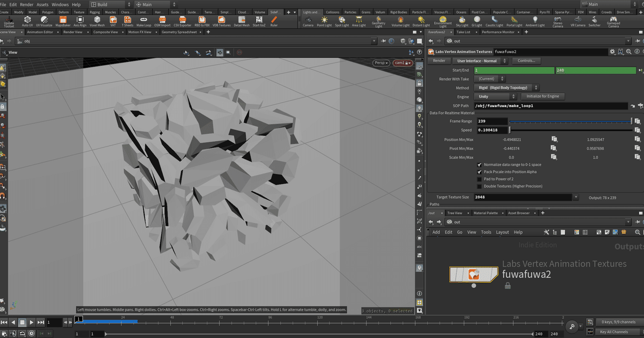The width and height of the screenshot is (644, 338).
Task: Click the Voxel Mesh shelf tool
Action: coord(98,21)
